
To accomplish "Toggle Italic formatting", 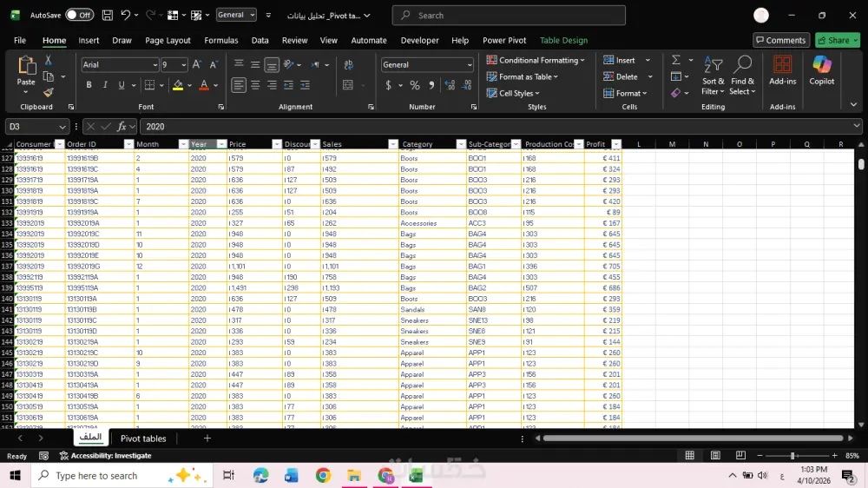I will pos(105,85).
